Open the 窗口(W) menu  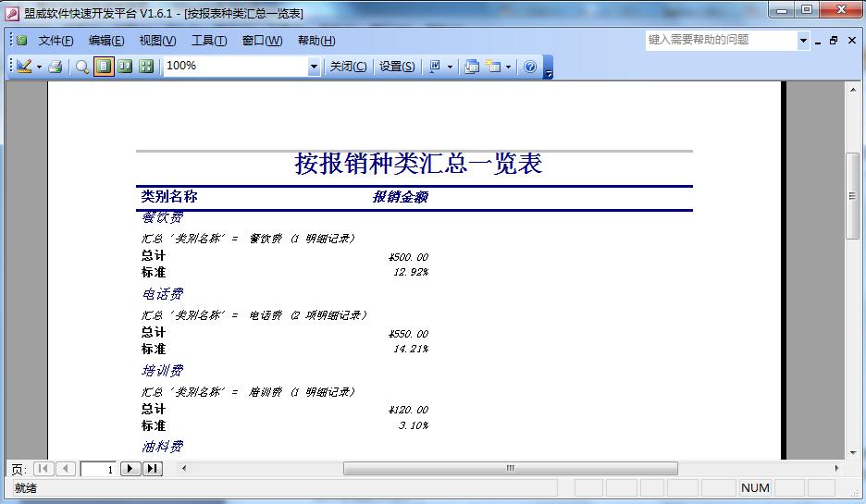coord(263,41)
